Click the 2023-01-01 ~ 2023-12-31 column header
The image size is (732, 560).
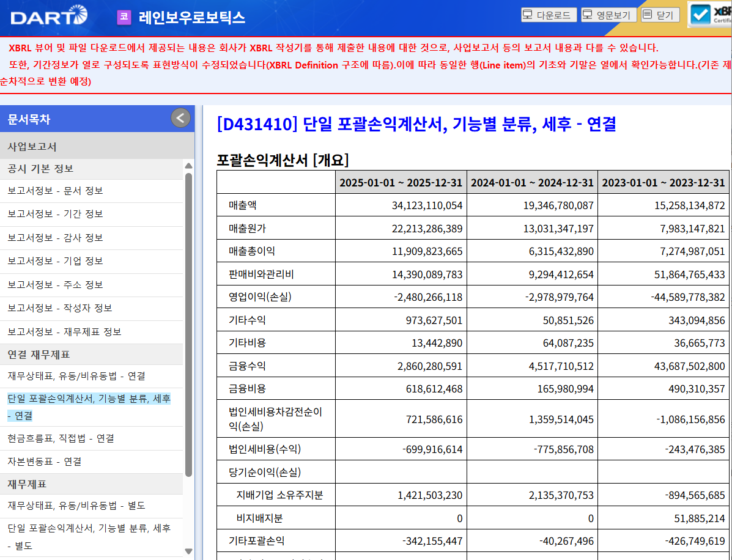[x=664, y=182]
